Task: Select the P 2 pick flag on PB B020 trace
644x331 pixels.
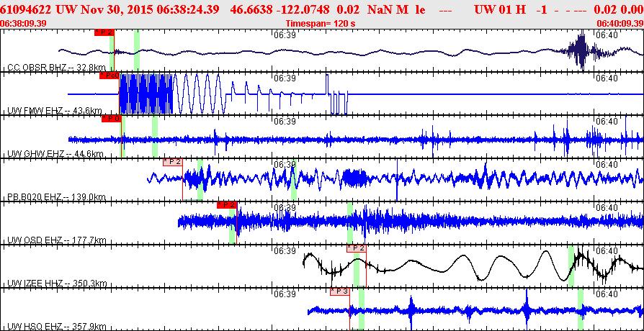Action: [172, 162]
